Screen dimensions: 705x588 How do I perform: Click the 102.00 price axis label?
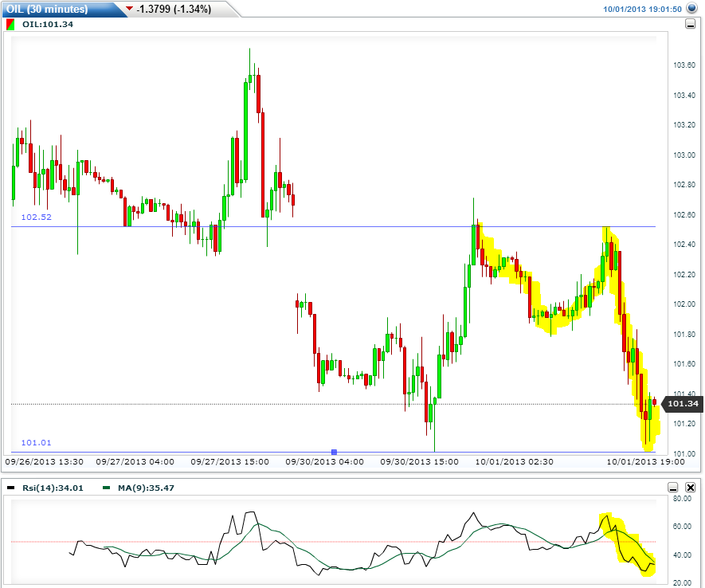(684, 304)
